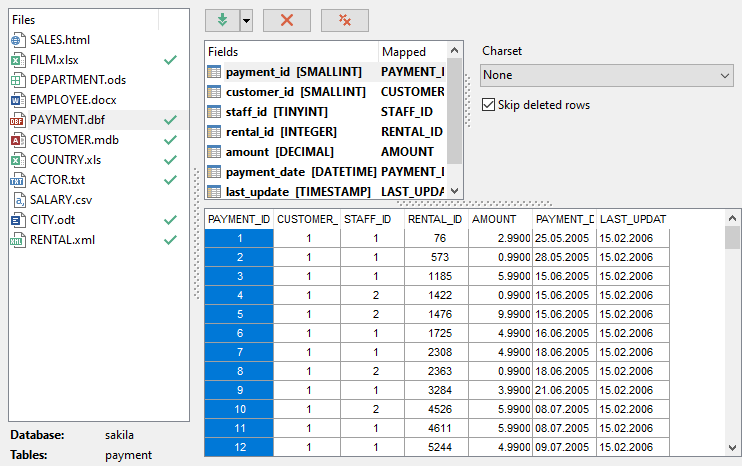
Task: Click the DEPARTMENT.ods file icon
Action: pyautogui.click(x=17, y=80)
